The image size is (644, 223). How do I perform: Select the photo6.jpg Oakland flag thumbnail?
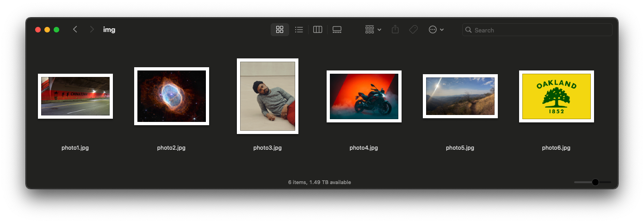point(557,96)
